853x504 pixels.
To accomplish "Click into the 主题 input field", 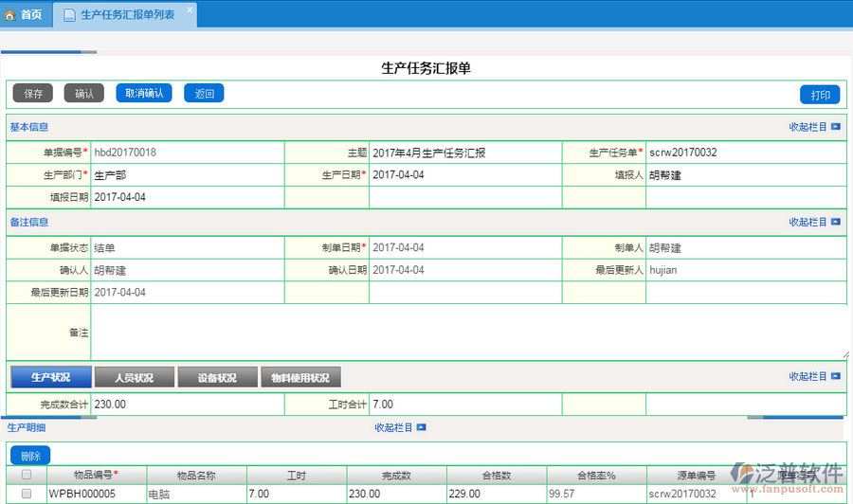I will point(464,153).
